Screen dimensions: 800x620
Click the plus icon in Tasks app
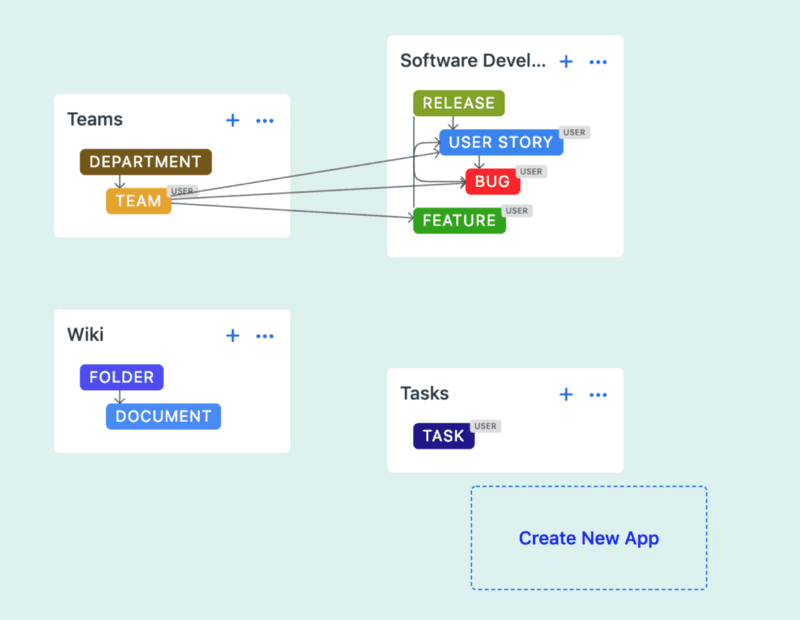pos(566,394)
